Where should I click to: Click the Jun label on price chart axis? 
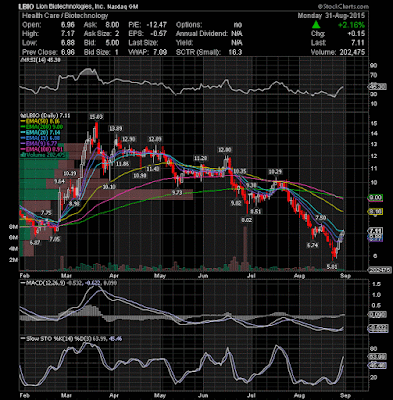click(x=202, y=276)
